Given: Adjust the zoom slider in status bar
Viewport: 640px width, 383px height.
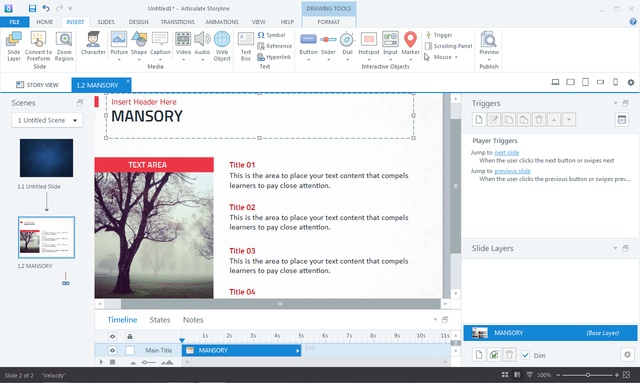Looking at the screenshot, I should pyautogui.click(x=587, y=375).
